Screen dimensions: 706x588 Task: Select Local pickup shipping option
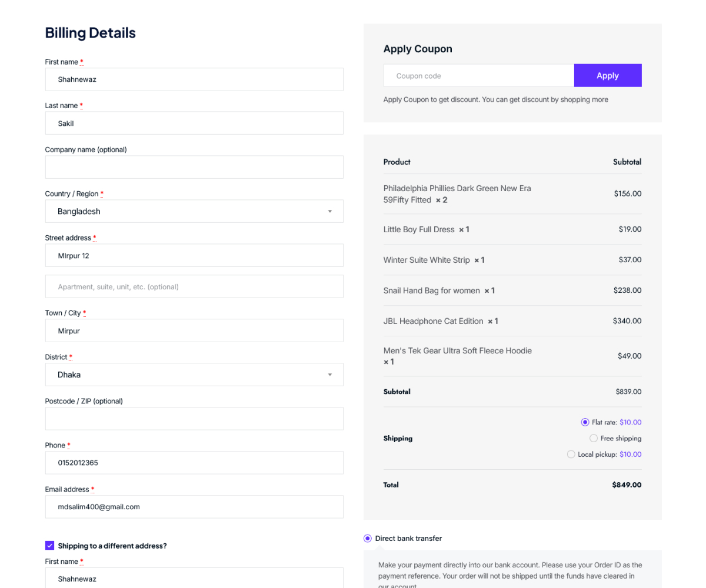[x=571, y=455]
